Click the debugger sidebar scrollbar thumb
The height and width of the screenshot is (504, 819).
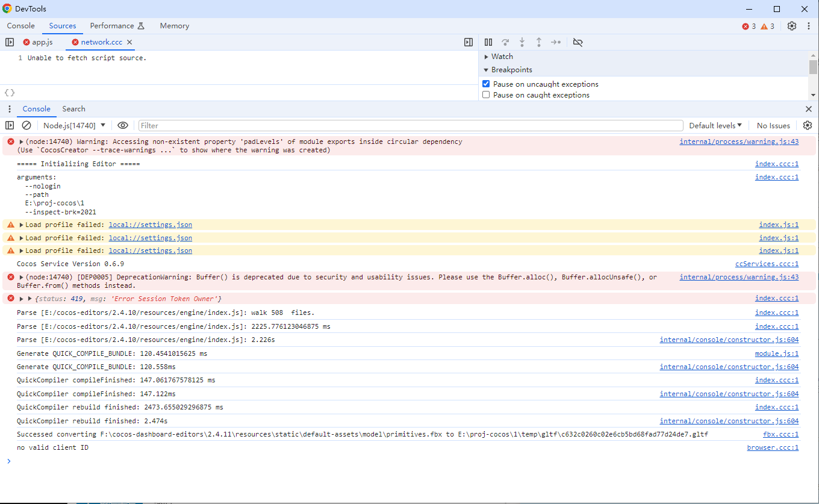point(813,67)
